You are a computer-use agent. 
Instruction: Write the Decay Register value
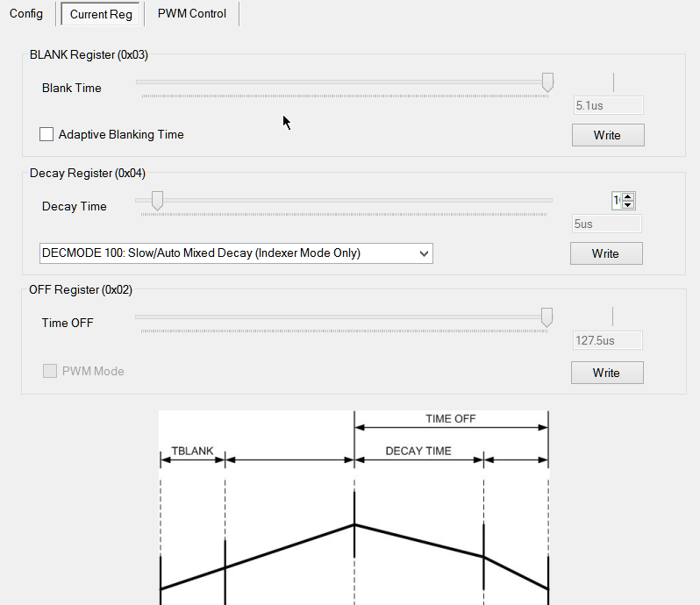606,253
